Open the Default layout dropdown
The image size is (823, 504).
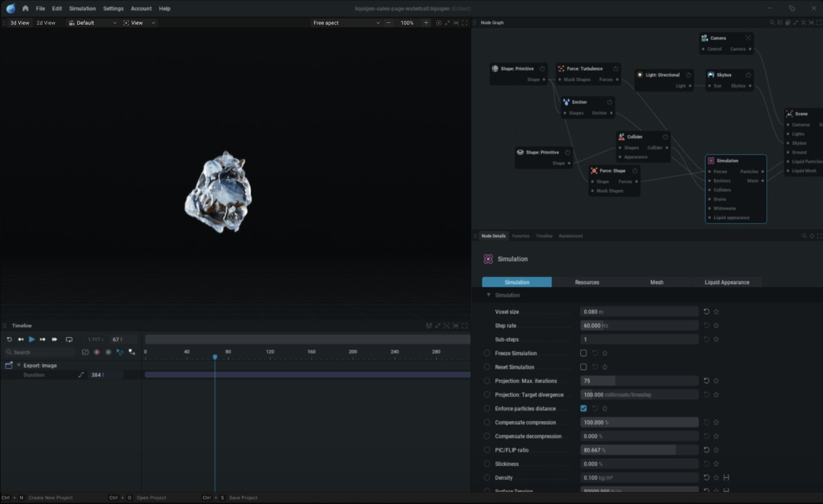[92, 23]
